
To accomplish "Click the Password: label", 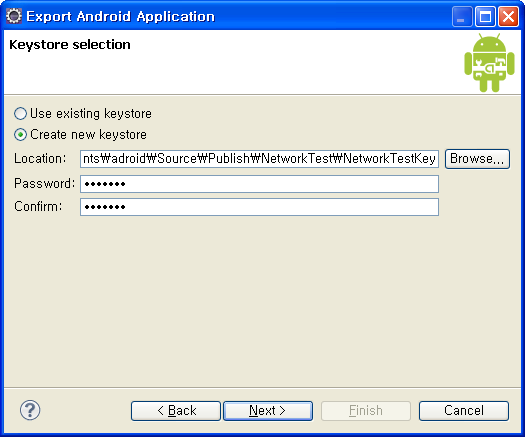I will (45, 184).
